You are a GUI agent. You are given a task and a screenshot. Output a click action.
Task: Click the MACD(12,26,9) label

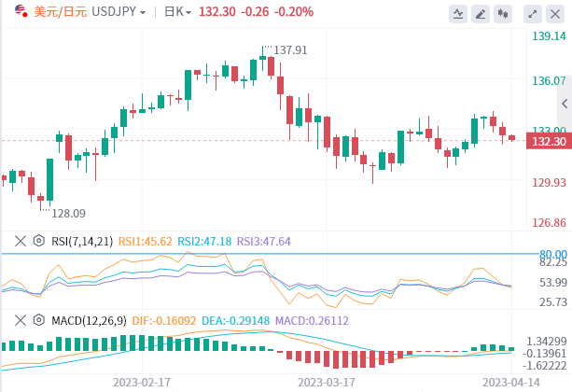(x=89, y=321)
